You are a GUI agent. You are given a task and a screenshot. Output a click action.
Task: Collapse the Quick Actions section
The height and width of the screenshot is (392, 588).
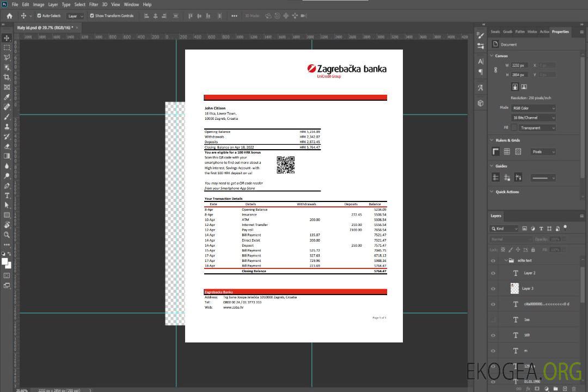492,192
